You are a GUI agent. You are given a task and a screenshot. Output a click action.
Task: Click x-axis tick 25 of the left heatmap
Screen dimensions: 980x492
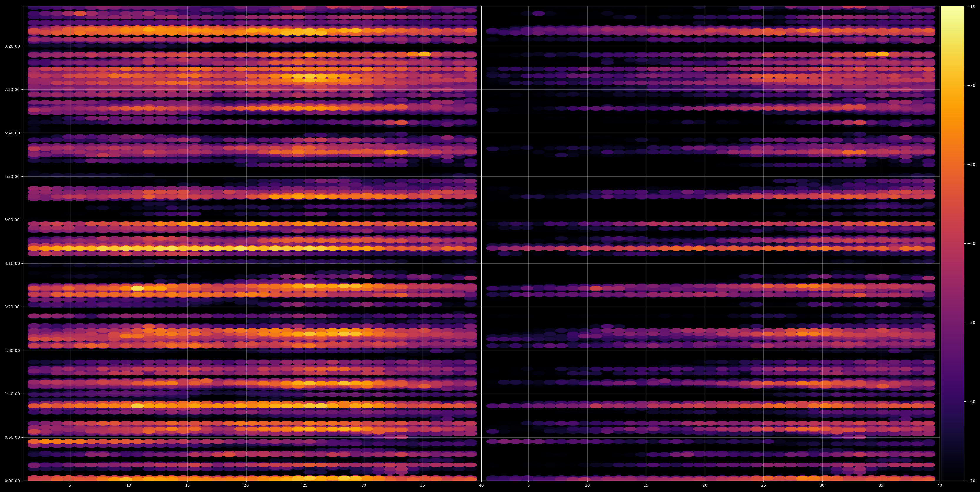tap(305, 485)
